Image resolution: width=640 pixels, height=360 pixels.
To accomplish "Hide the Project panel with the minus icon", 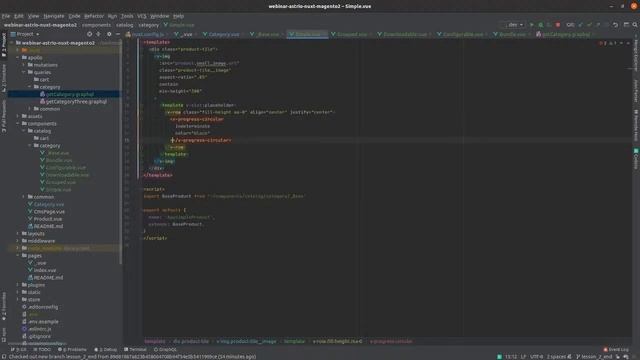I will click(x=118, y=34).
